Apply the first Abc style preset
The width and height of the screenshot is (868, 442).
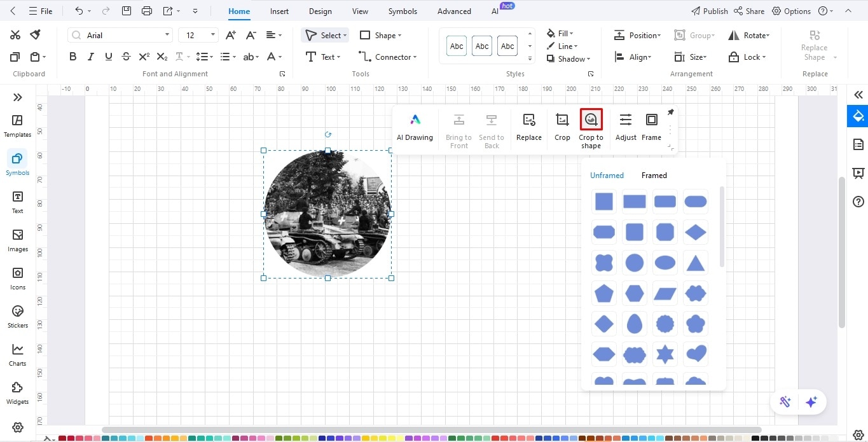click(x=457, y=46)
